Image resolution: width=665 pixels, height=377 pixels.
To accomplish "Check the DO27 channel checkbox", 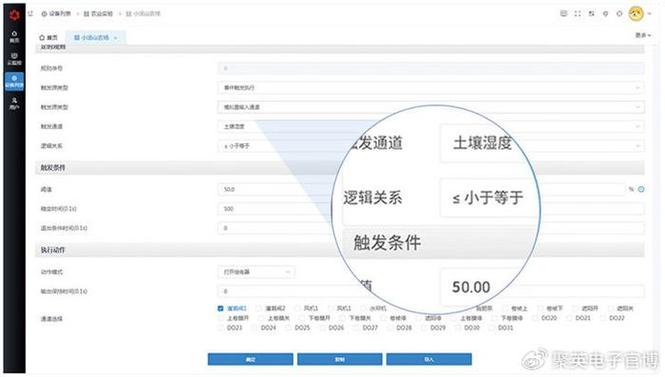I will [356, 327].
